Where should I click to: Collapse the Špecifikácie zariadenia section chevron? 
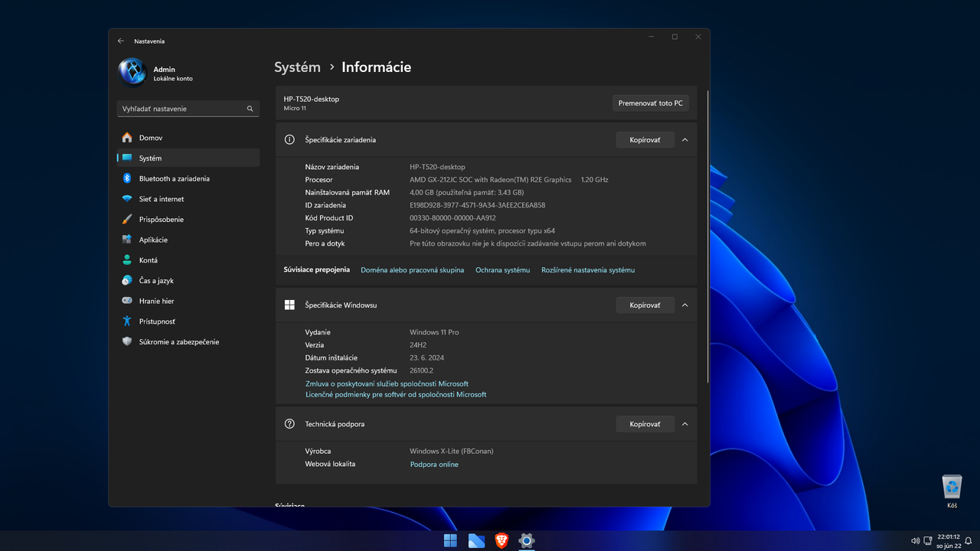pos(684,140)
